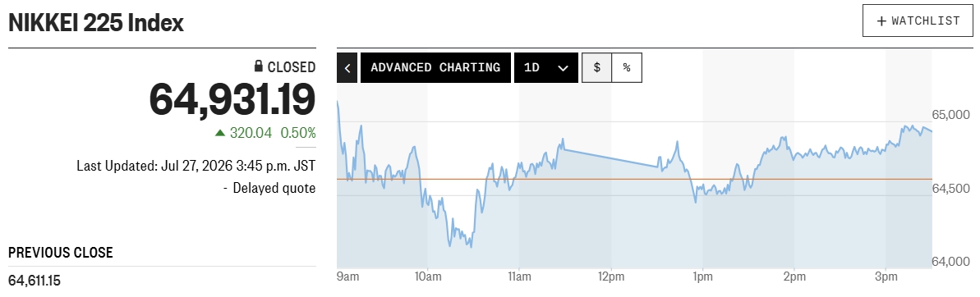
Task: Click the 65,000 price axis label
Action: 950,115
